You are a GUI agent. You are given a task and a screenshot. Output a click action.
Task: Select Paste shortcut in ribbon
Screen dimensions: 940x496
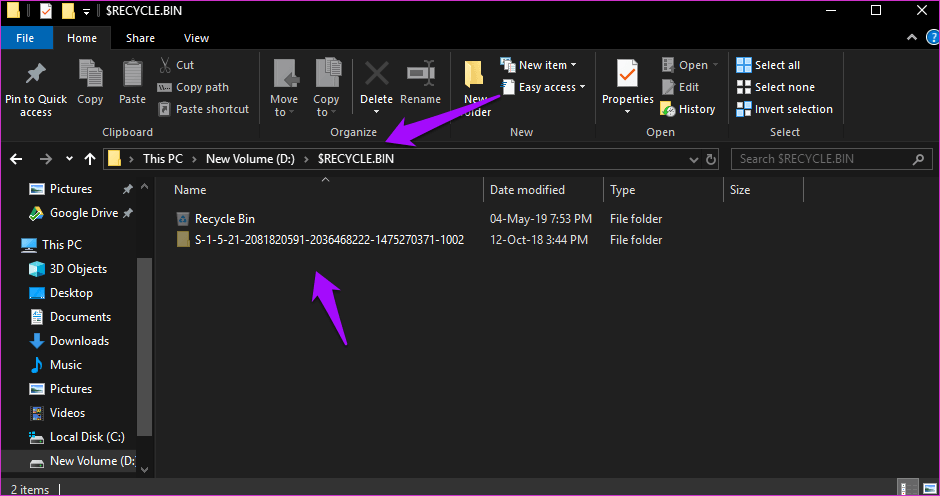[x=203, y=109]
